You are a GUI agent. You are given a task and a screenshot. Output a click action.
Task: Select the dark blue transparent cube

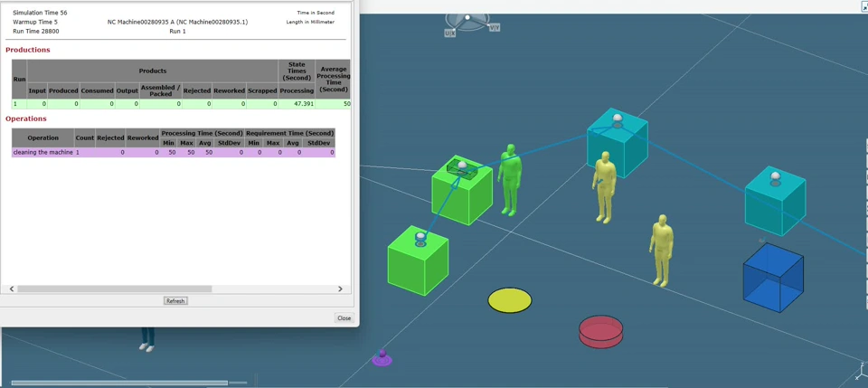(773, 278)
